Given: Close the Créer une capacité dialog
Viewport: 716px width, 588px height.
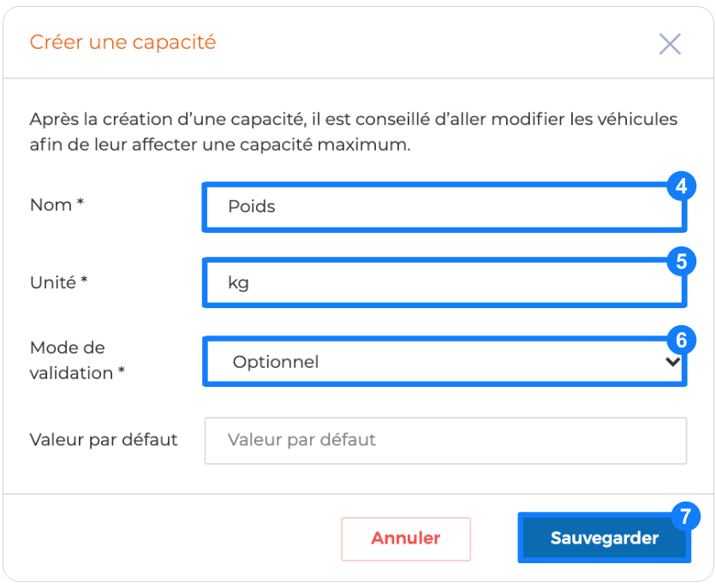Looking at the screenshot, I should [x=670, y=44].
